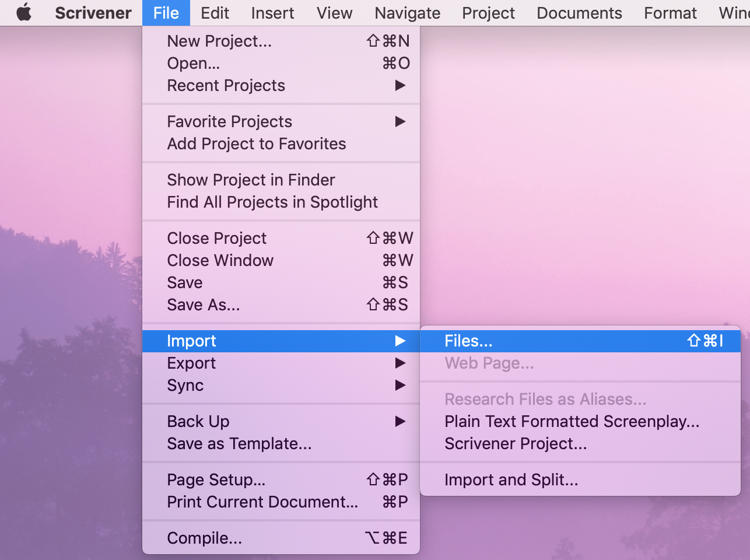The height and width of the screenshot is (560, 750).
Task: Choose Close Window
Action: click(281, 260)
